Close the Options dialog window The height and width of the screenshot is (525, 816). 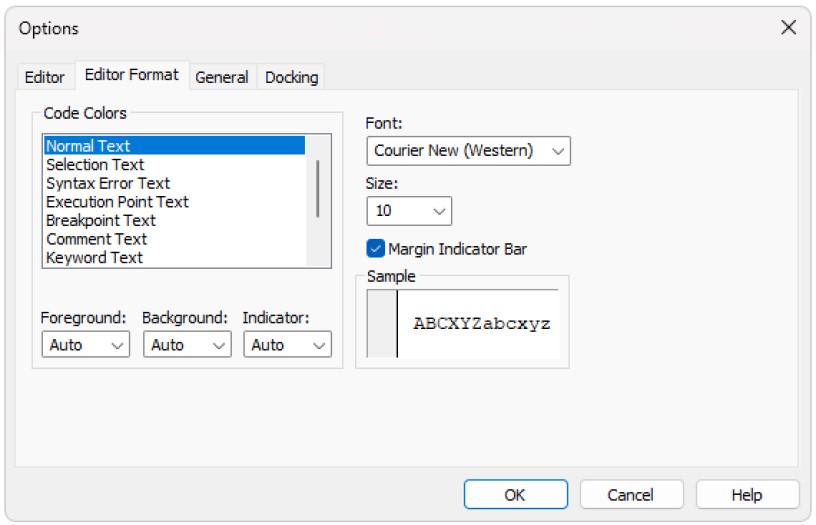pyautogui.click(x=788, y=28)
